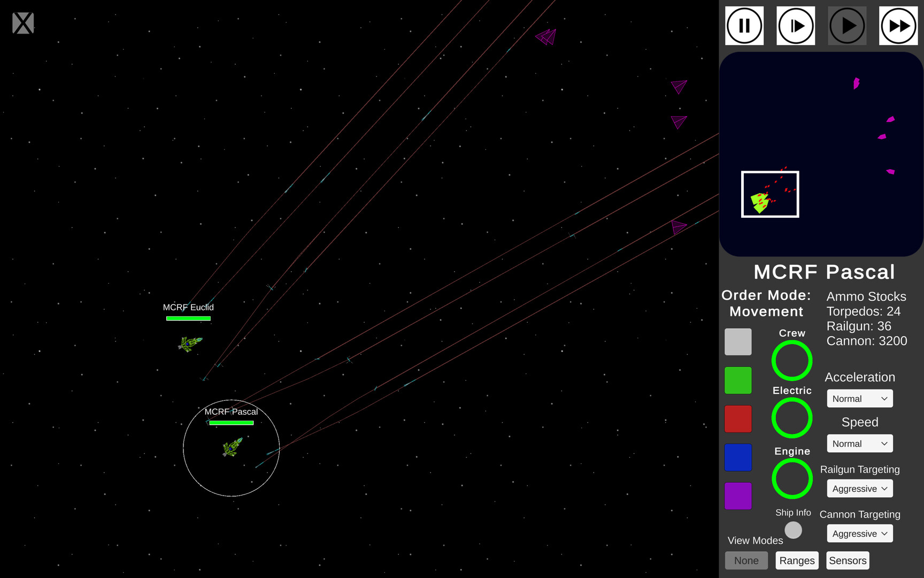Activate the fast forward icon
The width and height of the screenshot is (924, 578).
pyautogui.click(x=898, y=25)
